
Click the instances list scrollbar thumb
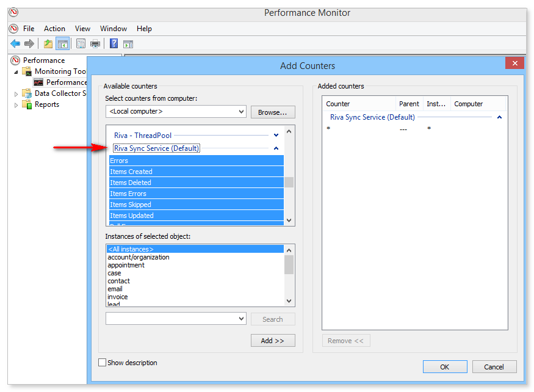289,264
